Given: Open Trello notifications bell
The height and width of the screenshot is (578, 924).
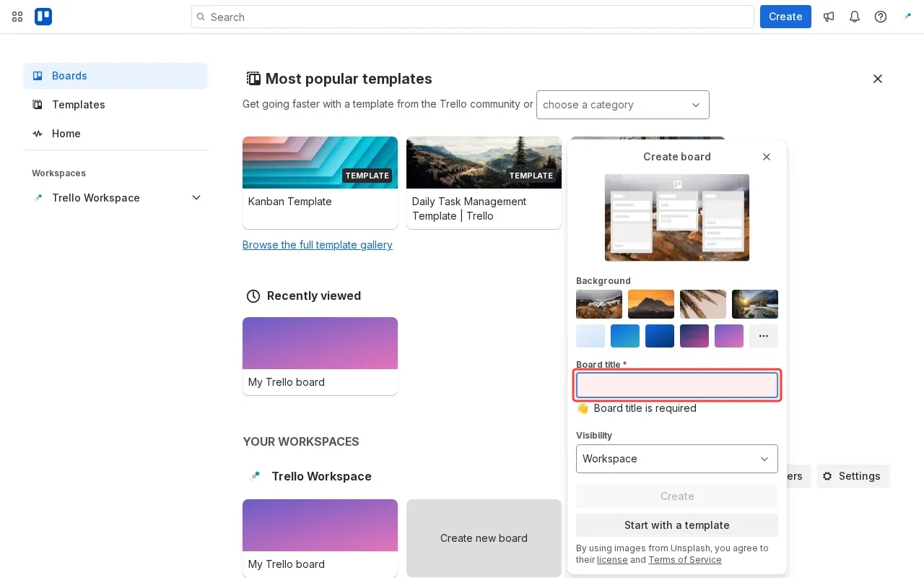Looking at the screenshot, I should coord(855,17).
